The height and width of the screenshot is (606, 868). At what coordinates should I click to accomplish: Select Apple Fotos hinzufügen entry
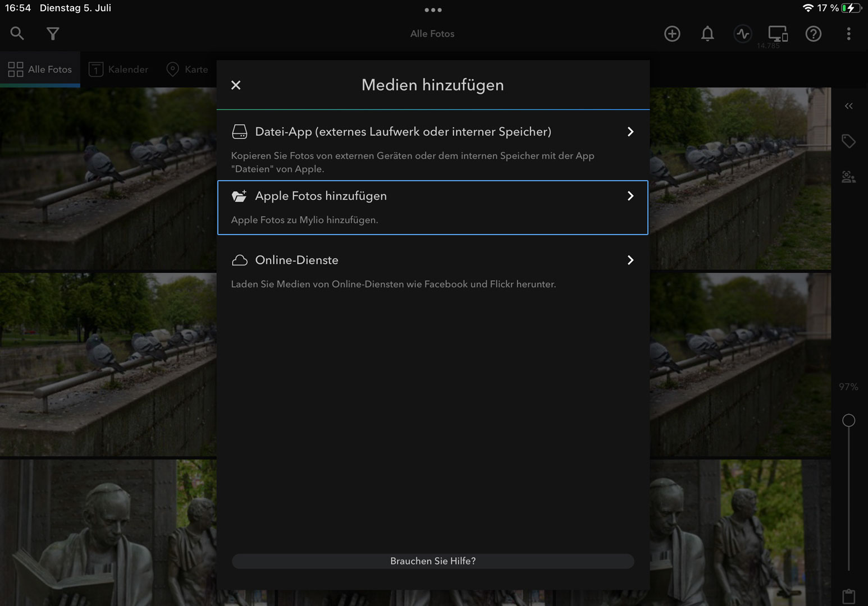[433, 208]
